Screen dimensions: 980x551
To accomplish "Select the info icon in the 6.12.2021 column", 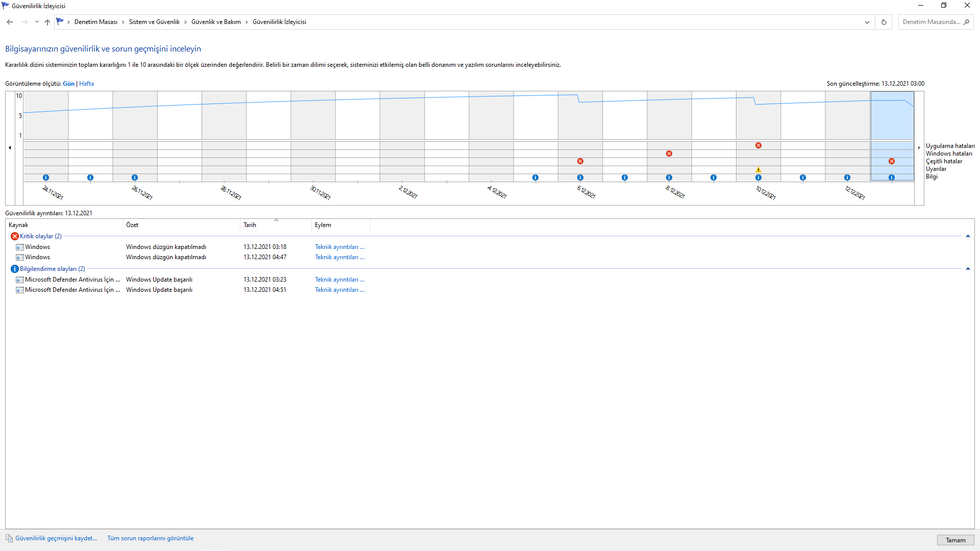I will [x=580, y=178].
